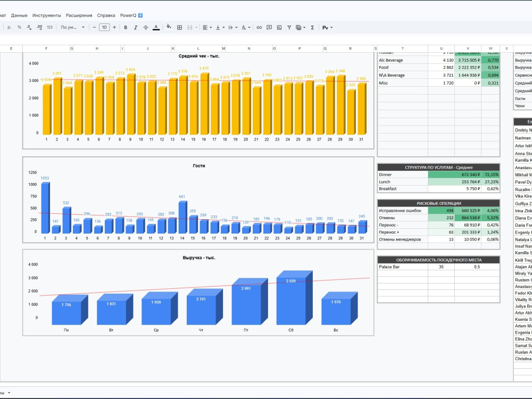Screen dimensions: 532x399
Task: Select the Lunch percentage 27,23%
Action: (x=491, y=182)
